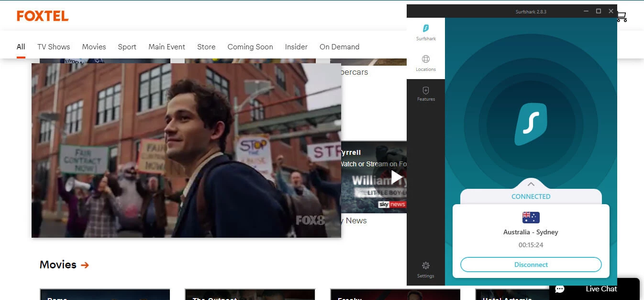Open the Movies section heading
644x300 pixels.
point(58,265)
